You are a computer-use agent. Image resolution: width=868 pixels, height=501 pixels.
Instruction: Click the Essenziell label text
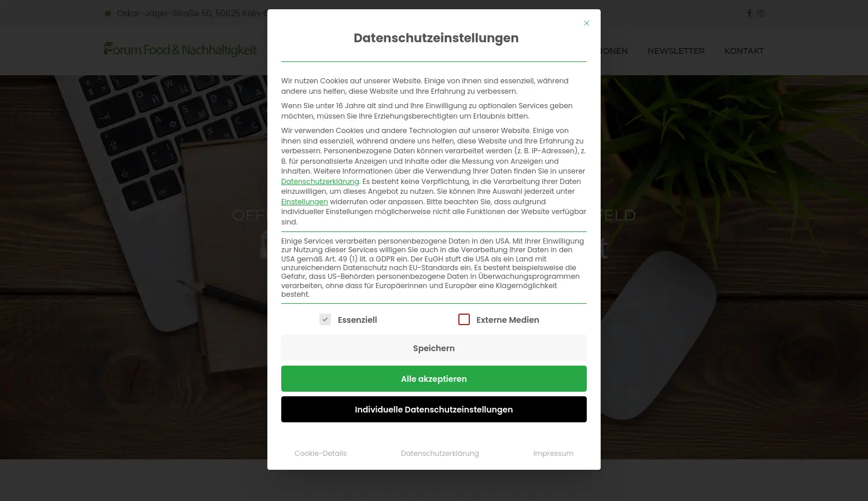pyautogui.click(x=357, y=320)
